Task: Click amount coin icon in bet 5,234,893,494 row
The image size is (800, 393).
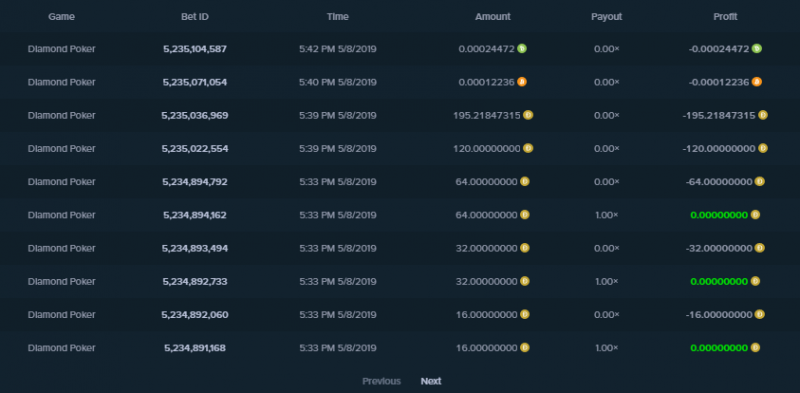Action: click(524, 248)
